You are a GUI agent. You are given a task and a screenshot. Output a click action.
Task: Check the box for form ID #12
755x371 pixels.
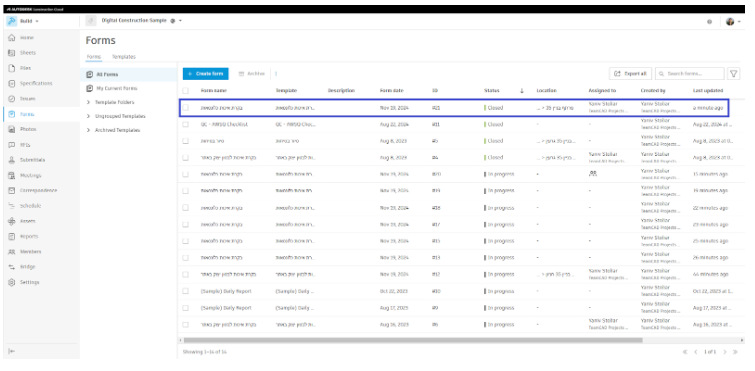click(x=186, y=274)
